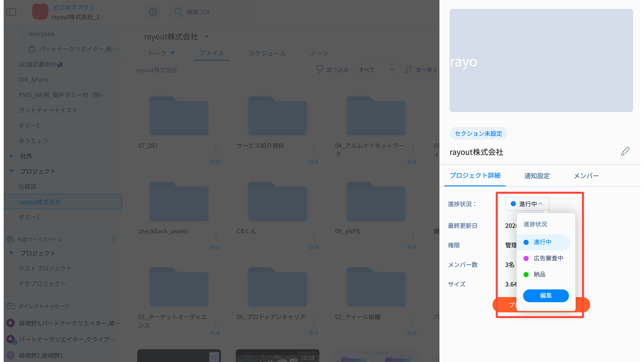Click the pencil edit icon beside rayout株式会社

[x=625, y=152]
